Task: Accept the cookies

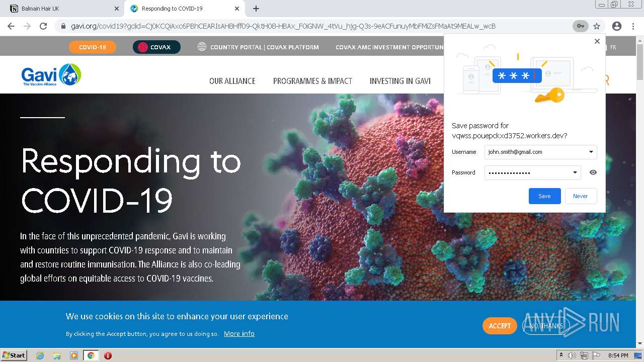Action: click(500, 326)
